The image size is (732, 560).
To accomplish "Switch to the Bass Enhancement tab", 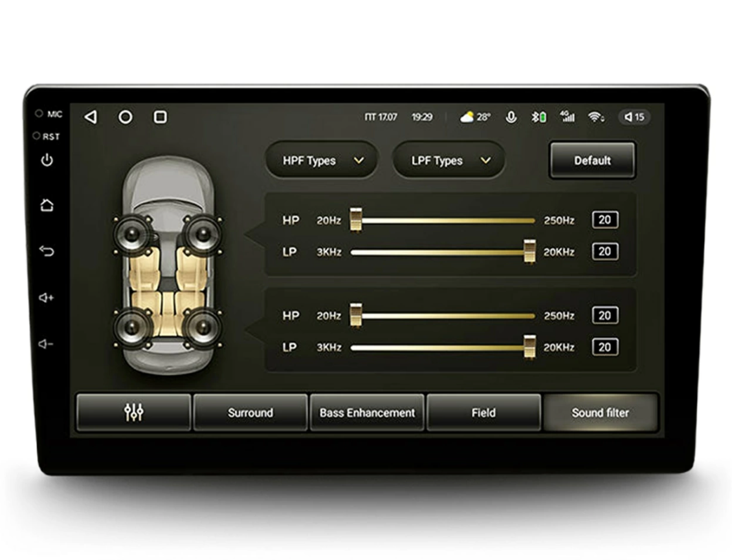I will click(x=368, y=412).
